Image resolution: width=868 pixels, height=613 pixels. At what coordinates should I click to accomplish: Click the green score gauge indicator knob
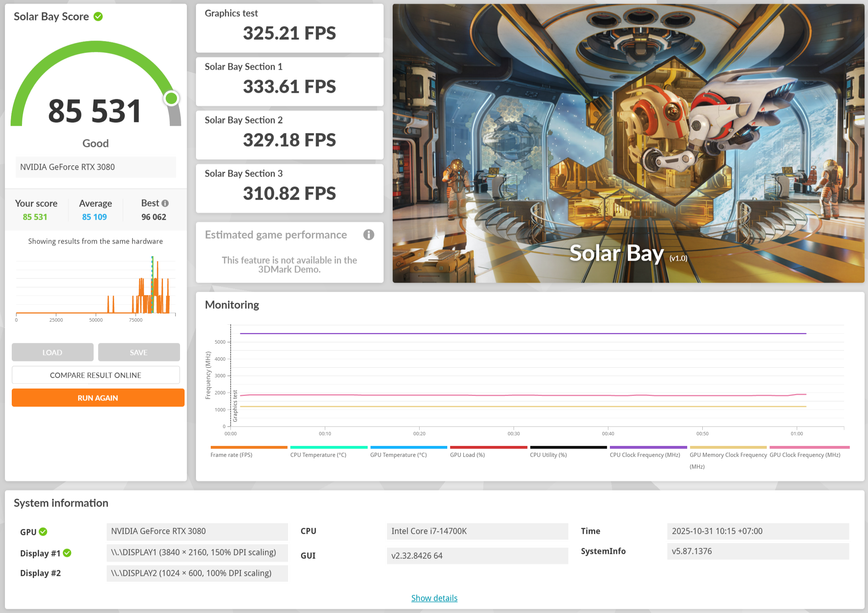(x=171, y=99)
